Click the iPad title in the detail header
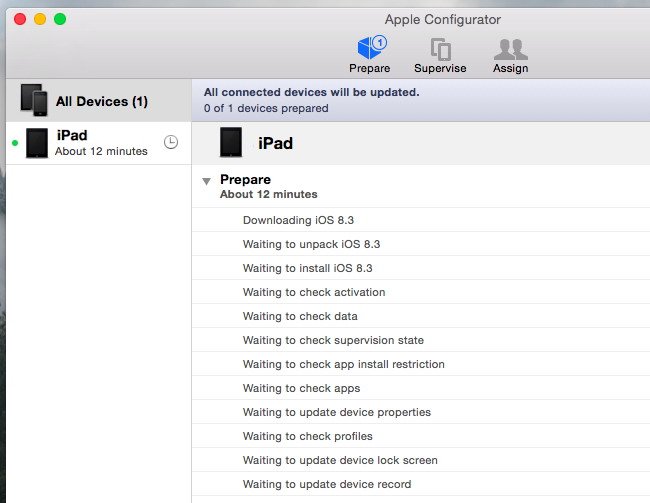The height and width of the screenshot is (503, 650). tap(275, 143)
